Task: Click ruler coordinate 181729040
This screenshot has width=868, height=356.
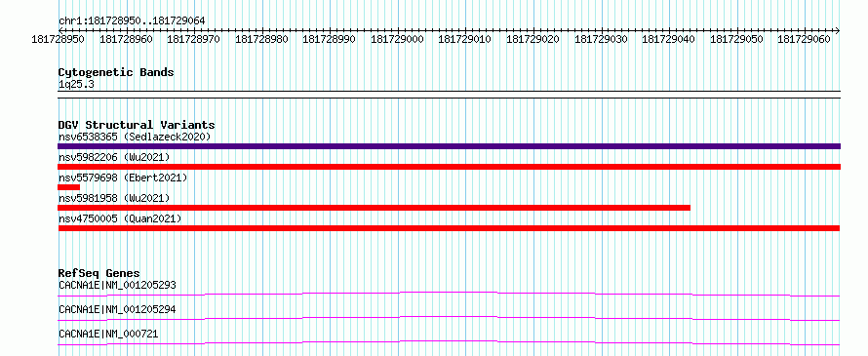Action: tap(669, 39)
